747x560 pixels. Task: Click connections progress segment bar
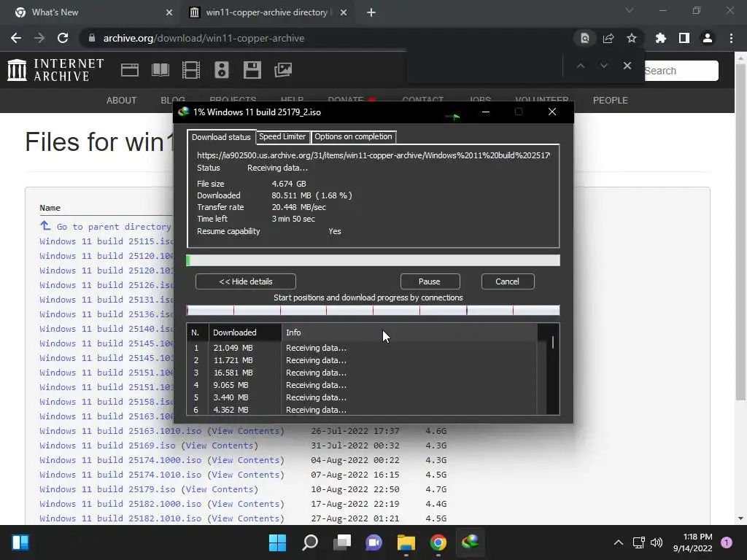(x=373, y=311)
